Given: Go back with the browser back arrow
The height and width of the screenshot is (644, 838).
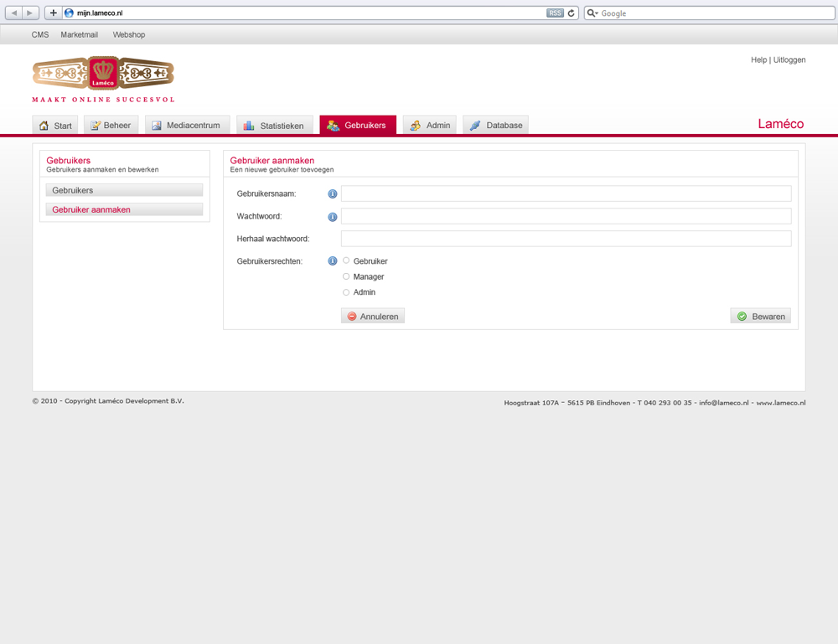Looking at the screenshot, I should click(x=14, y=13).
